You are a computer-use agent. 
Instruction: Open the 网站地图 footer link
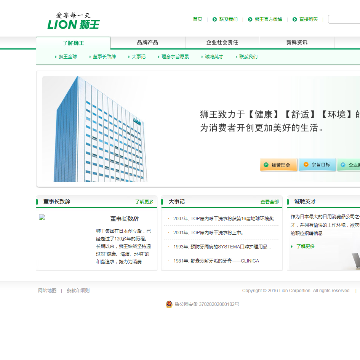point(47,290)
